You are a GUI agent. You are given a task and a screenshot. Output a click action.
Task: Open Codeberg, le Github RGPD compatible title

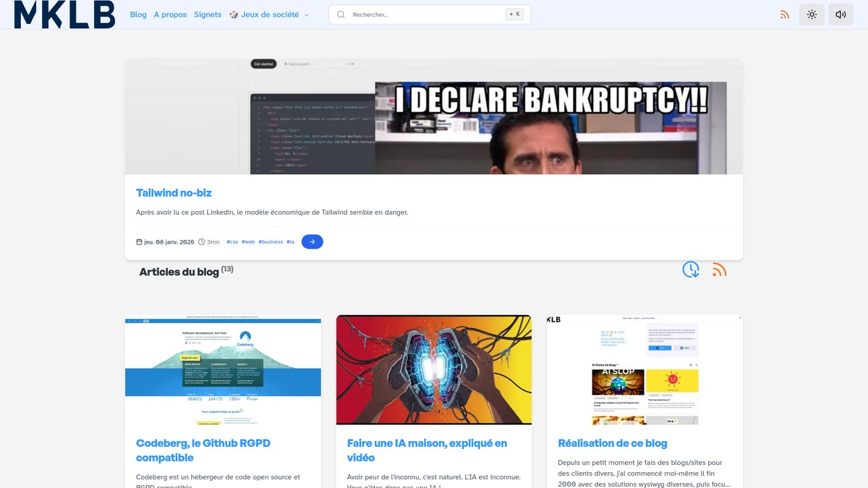point(203,450)
